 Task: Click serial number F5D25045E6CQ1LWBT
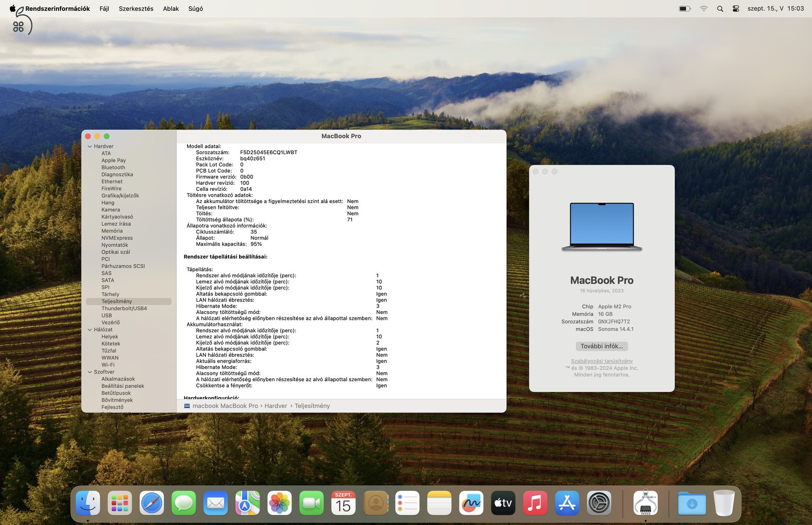click(x=269, y=152)
